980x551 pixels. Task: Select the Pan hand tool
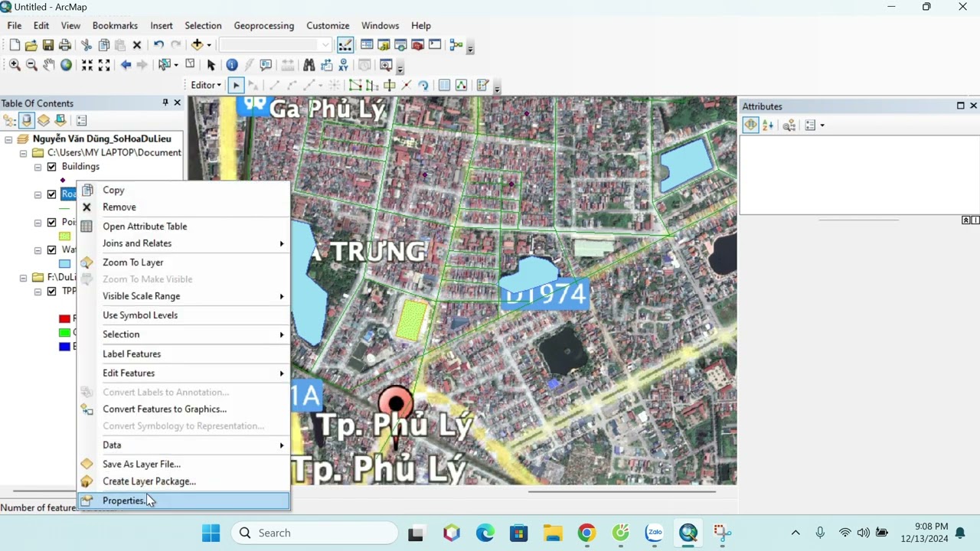48,65
